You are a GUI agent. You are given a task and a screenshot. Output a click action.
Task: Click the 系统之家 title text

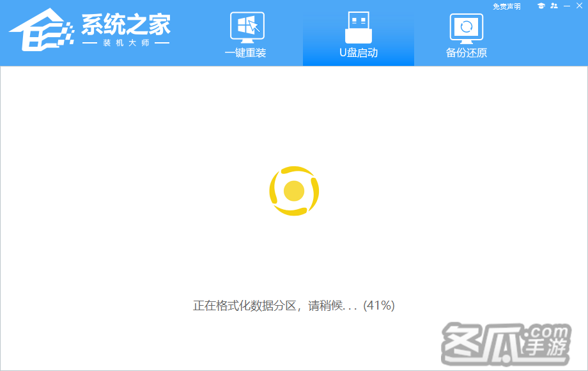click(126, 24)
